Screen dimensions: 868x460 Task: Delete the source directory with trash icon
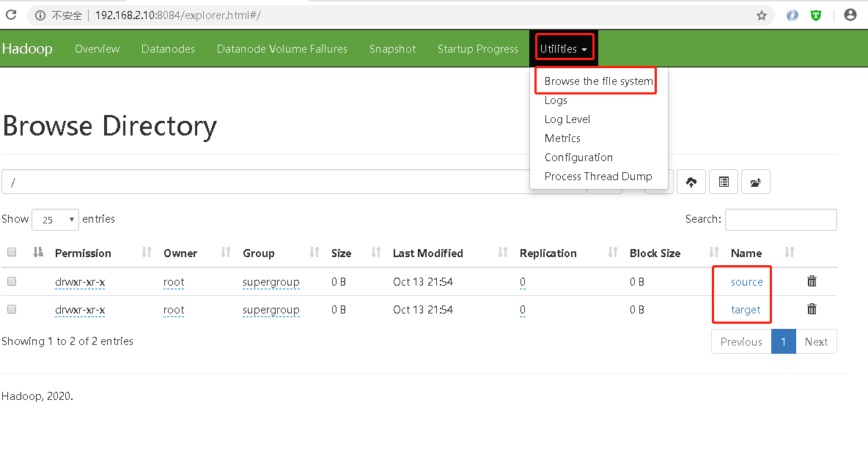coord(812,281)
